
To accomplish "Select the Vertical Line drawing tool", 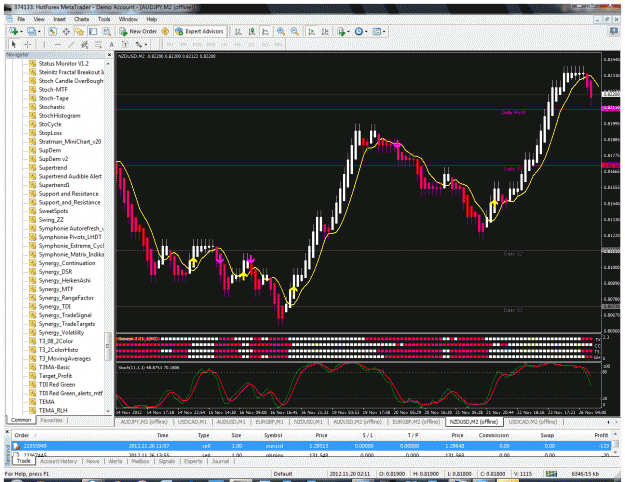I will [44, 44].
